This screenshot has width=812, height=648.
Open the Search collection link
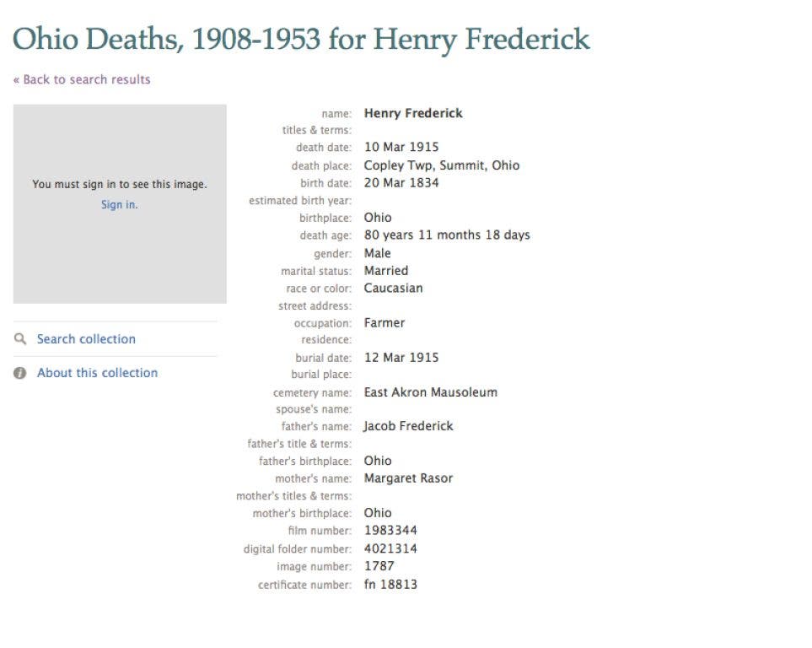pos(86,339)
